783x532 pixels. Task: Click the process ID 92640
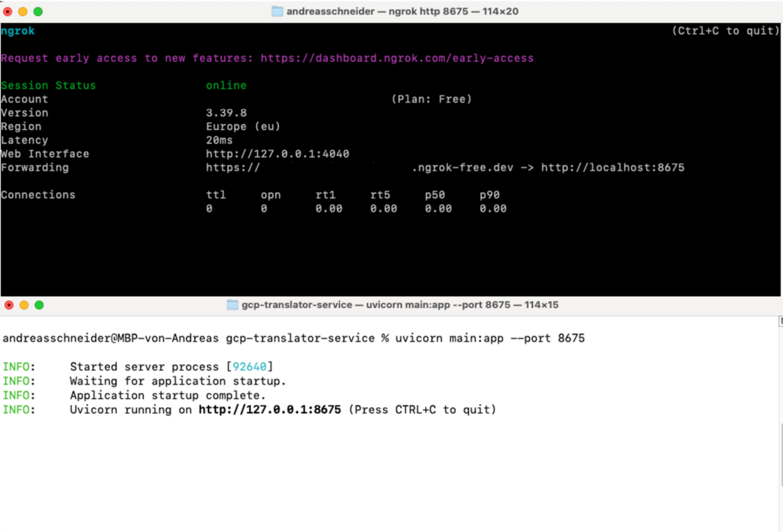coord(250,367)
